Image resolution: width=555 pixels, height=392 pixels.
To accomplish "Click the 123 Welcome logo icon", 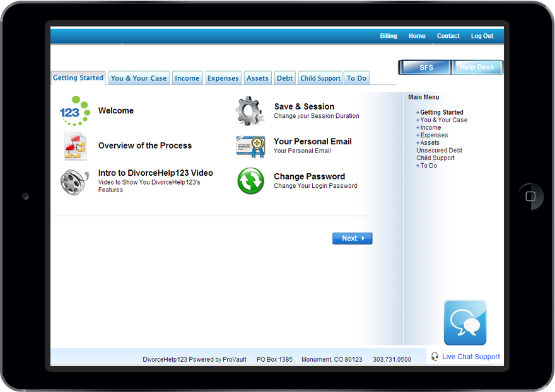I will [74, 111].
